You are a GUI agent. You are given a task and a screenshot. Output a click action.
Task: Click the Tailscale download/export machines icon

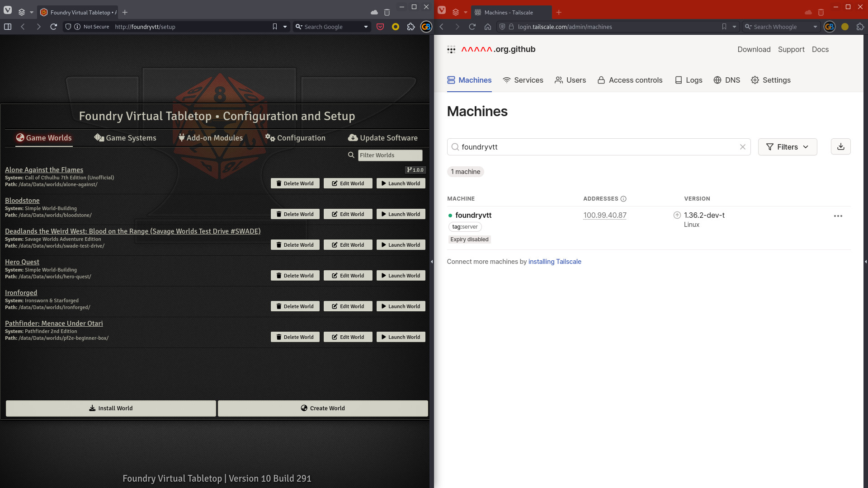coord(840,147)
